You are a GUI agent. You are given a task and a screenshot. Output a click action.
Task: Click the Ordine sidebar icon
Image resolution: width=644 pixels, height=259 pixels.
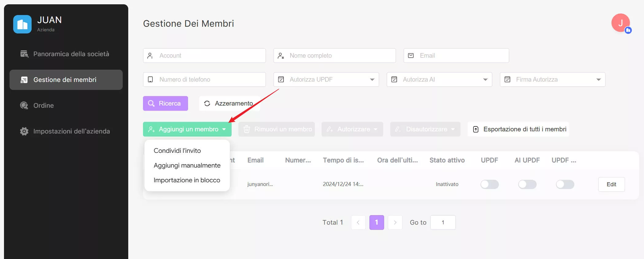(x=24, y=106)
